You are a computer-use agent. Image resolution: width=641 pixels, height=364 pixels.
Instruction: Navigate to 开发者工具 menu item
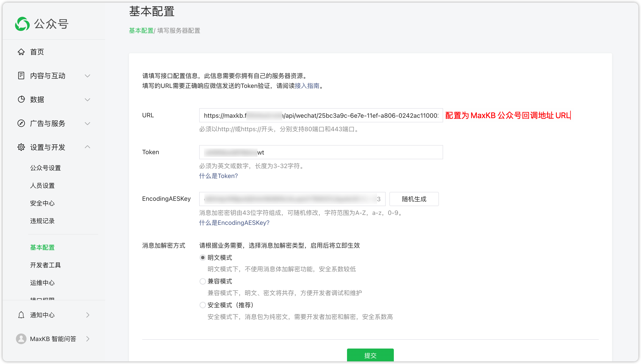(45, 265)
